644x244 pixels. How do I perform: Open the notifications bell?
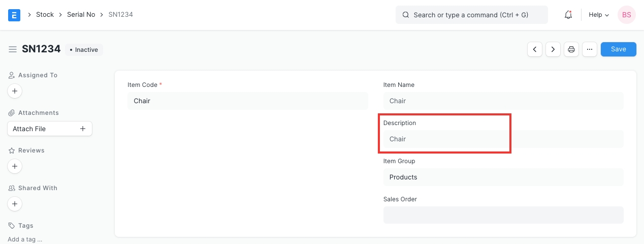pos(568,15)
